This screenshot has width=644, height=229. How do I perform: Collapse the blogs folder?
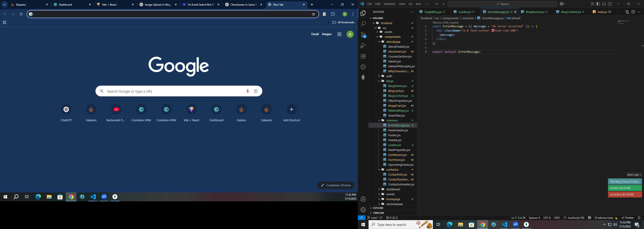tap(379, 81)
